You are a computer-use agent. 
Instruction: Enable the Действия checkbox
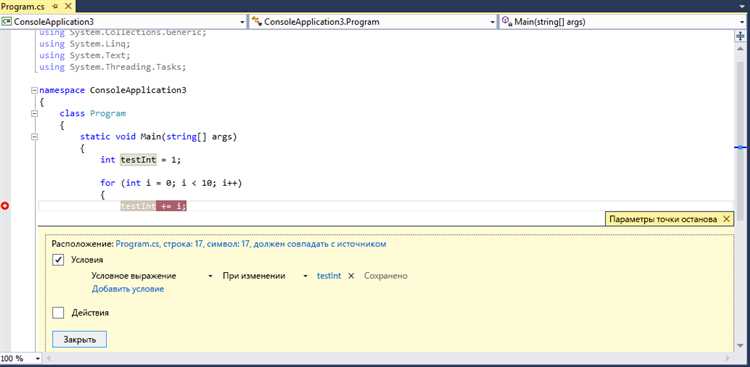58,313
